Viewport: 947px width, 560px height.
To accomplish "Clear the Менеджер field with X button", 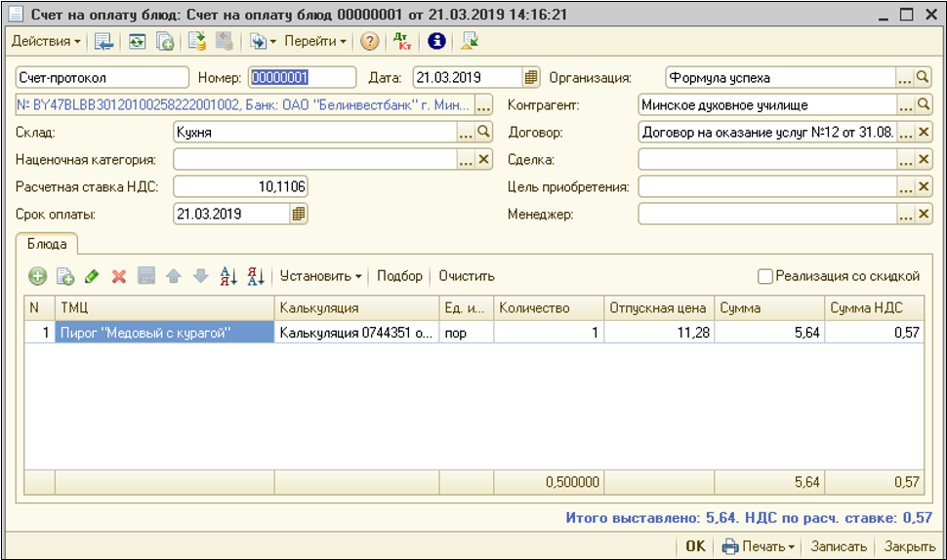I will (x=926, y=214).
